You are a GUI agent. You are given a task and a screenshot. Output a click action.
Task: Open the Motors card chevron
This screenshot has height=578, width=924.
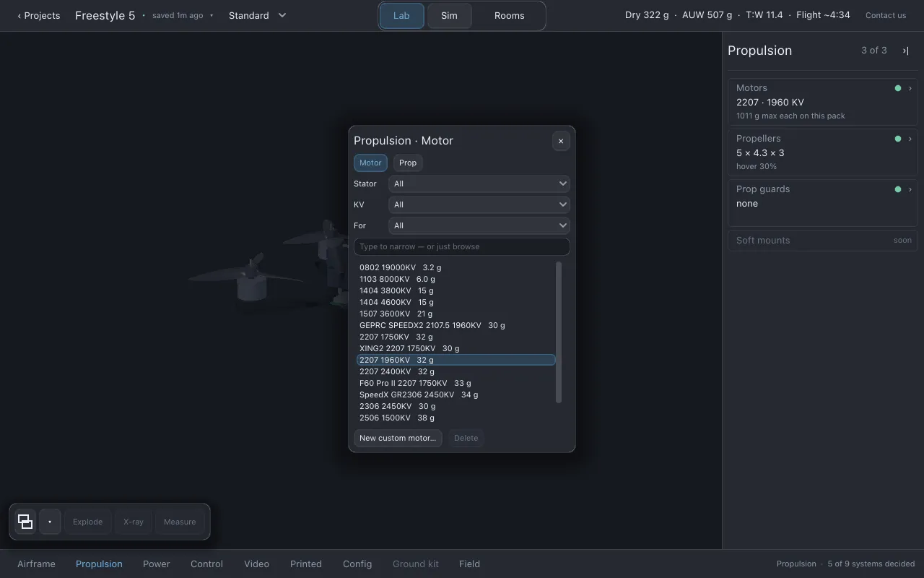(x=910, y=88)
